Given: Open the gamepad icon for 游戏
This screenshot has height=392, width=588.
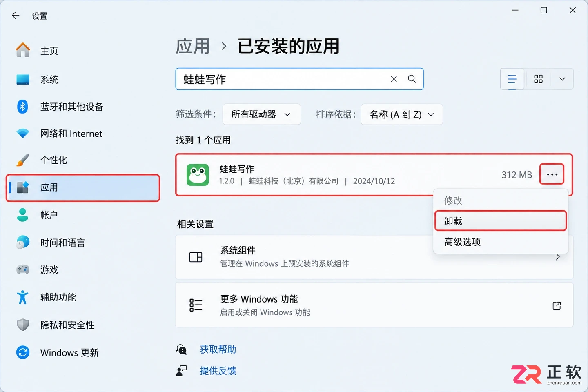Looking at the screenshot, I should click(x=23, y=269).
